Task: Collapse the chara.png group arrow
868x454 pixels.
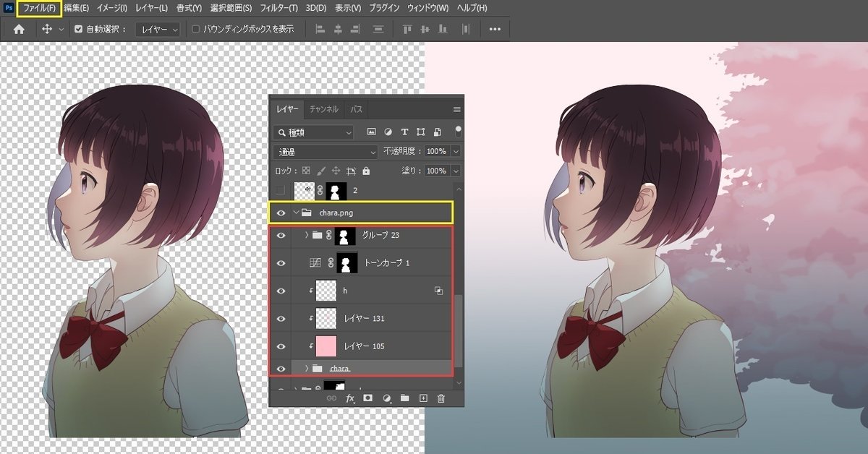Action: 295,213
